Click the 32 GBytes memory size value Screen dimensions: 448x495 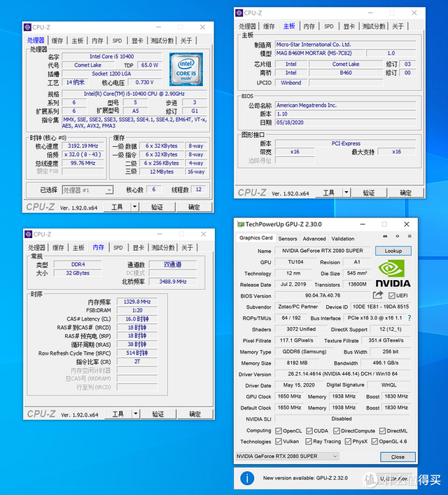tap(78, 273)
